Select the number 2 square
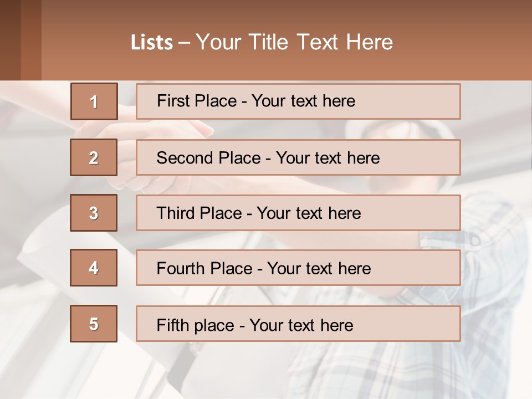Image resolution: width=532 pixels, height=399 pixels. 94,157
